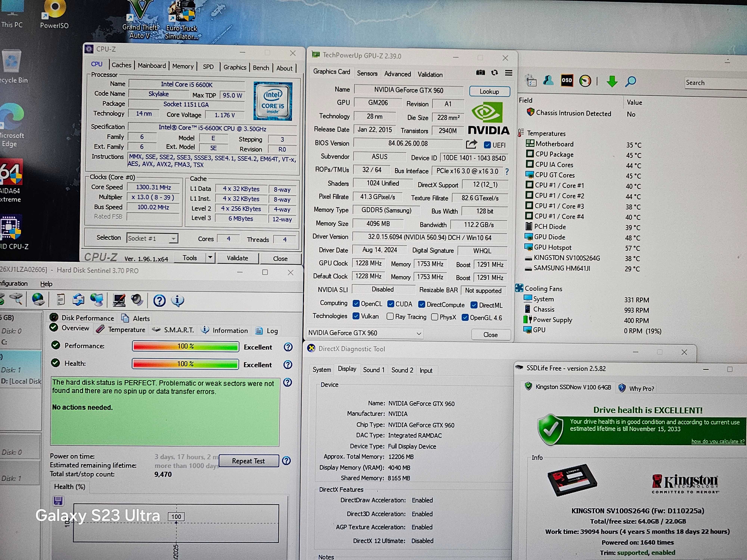This screenshot has width=747, height=560.
Task: Click the help icon next to Health bar
Action: pyautogui.click(x=288, y=365)
